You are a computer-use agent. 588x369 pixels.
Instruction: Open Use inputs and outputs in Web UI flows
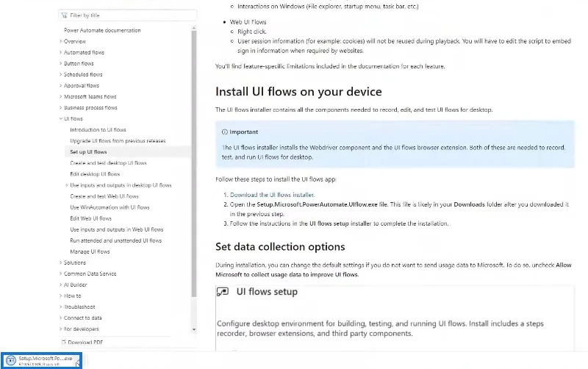coord(117,229)
